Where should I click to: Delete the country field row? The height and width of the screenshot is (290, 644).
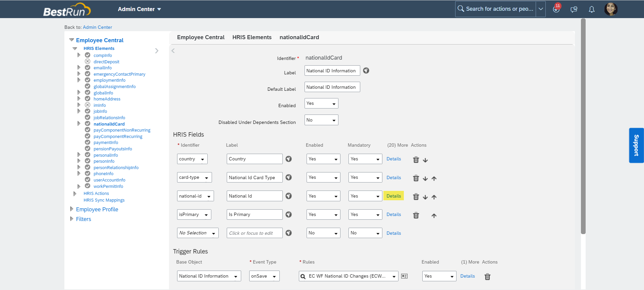coord(416,160)
